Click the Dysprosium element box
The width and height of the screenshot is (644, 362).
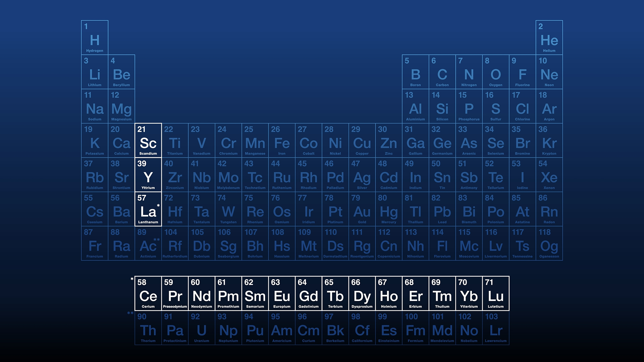[362, 293]
